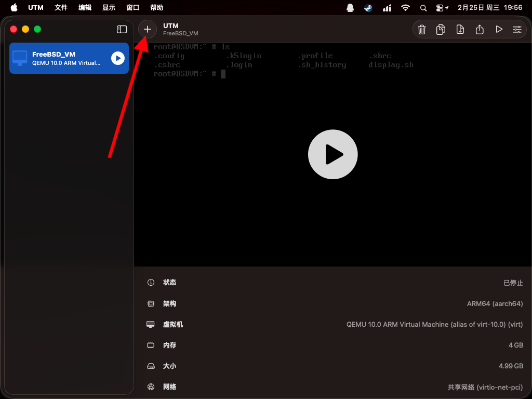Click the play button in the FreeBSD_VM sidebar row
The image size is (532, 399).
(118, 58)
